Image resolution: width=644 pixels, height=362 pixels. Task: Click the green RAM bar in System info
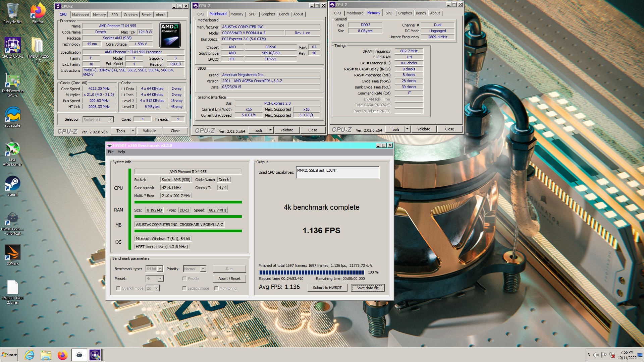tap(188, 217)
